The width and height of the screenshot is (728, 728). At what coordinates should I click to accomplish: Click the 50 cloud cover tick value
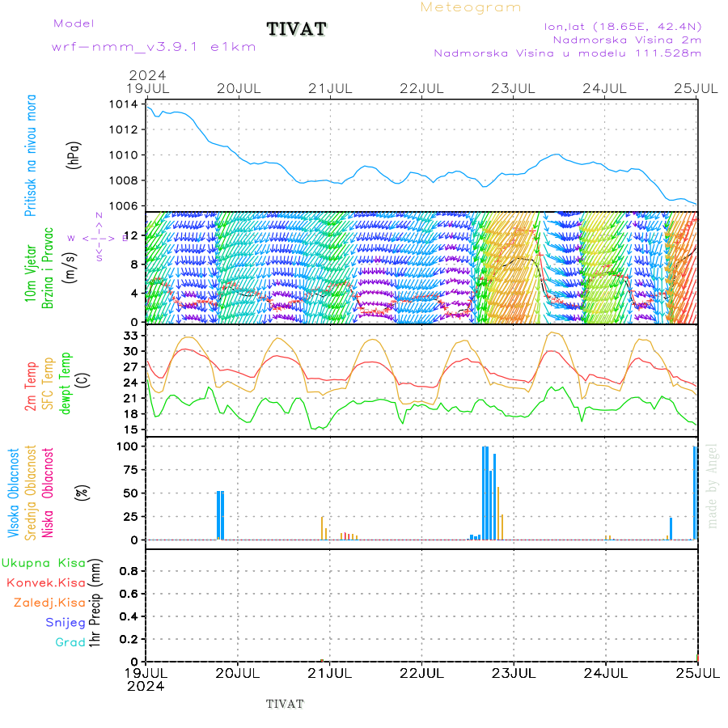coord(131,493)
